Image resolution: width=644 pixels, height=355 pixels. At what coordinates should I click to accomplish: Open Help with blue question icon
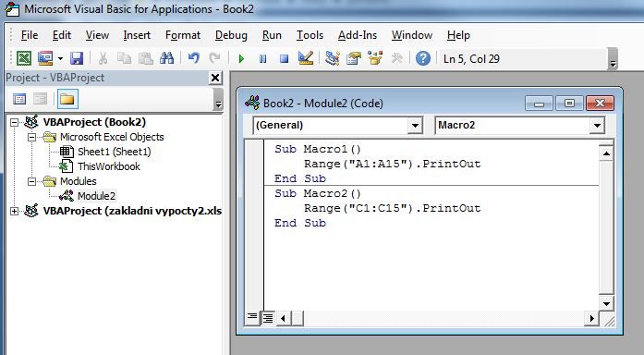tap(423, 58)
